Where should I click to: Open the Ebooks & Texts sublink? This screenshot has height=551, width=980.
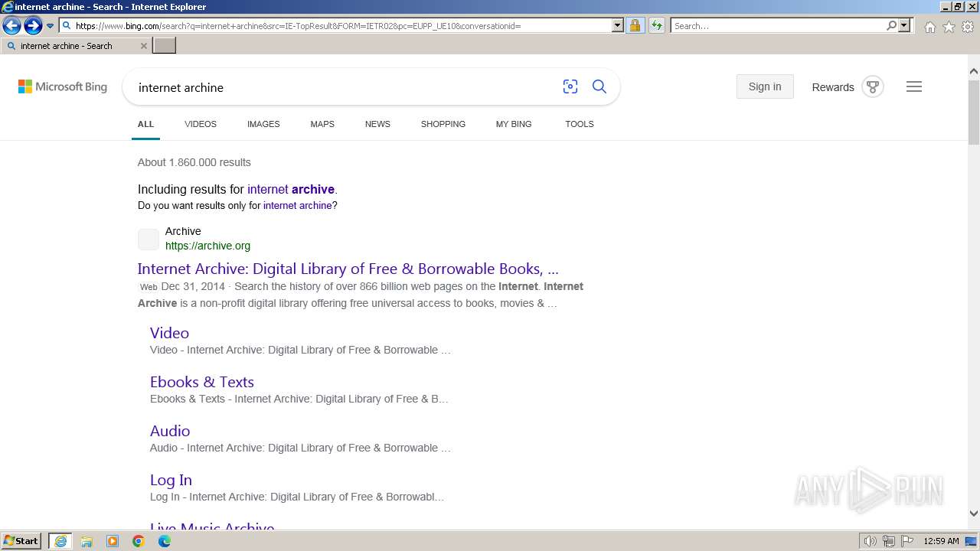point(202,382)
